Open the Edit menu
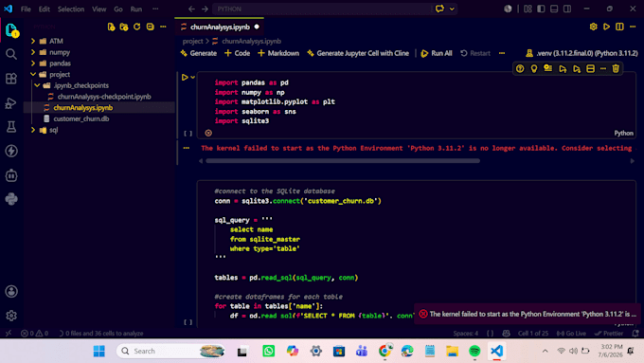Image resolution: width=644 pixels, height=363 pixels. [x=44, y=9]
